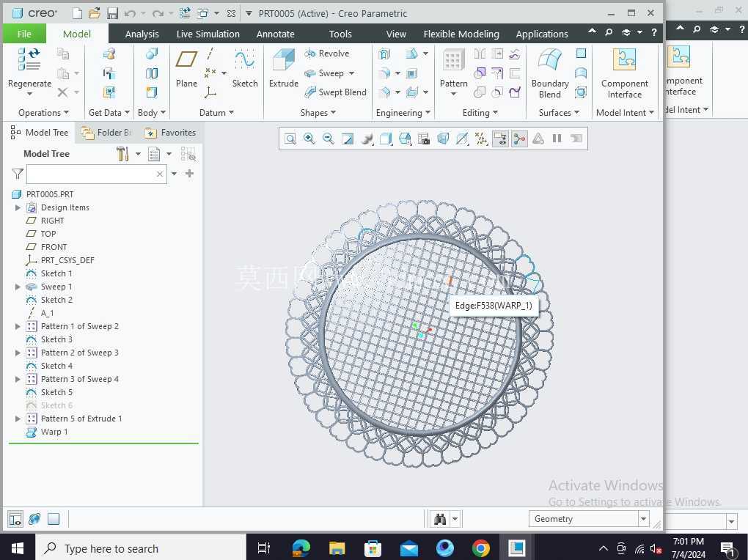Create a datum axis
This screenshot has height=560, width=748.
coord(210,54)
